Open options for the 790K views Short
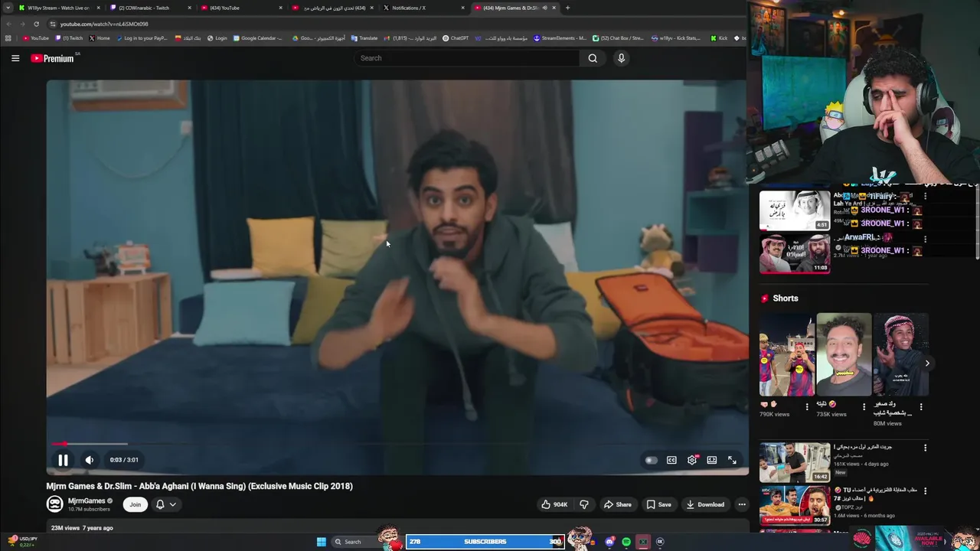This screenshot has height=551, width=980. [807, 406]
